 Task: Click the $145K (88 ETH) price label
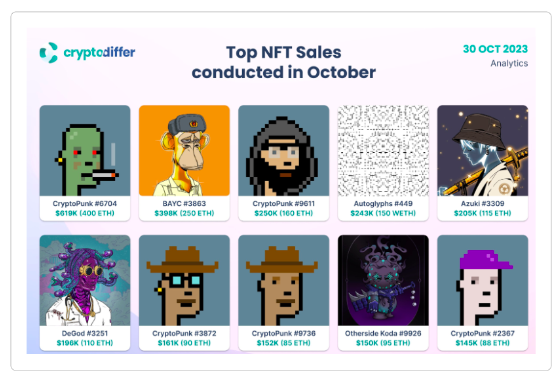pos(483,343)
